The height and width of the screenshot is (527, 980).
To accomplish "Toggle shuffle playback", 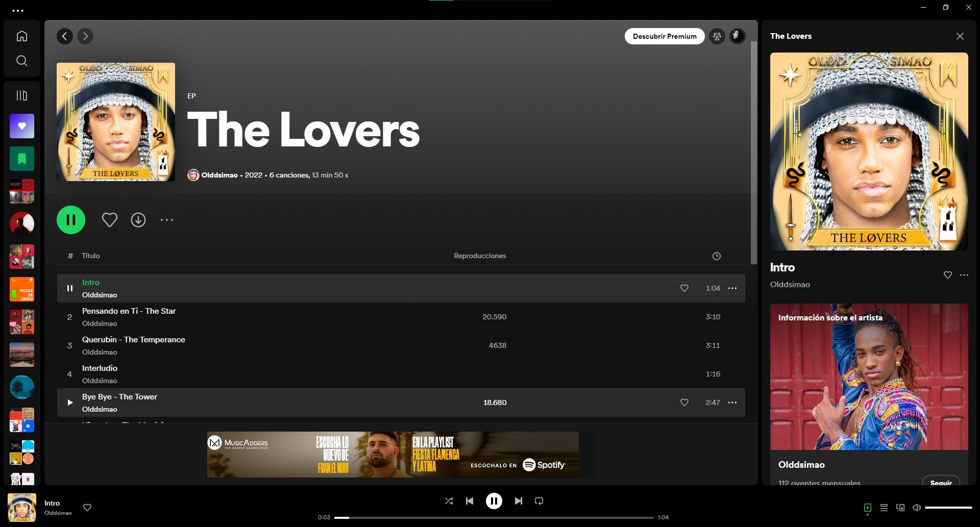I will point(449,501).
